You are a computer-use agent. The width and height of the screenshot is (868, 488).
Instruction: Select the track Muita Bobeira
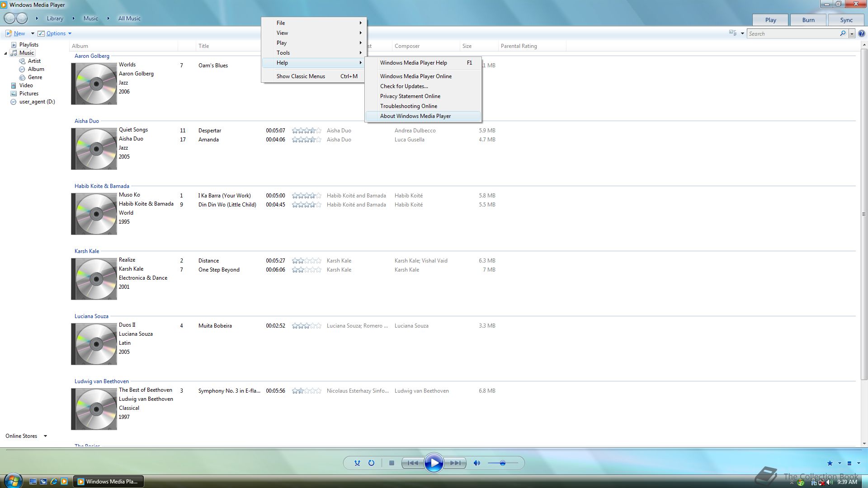click(x=215, y=326)
